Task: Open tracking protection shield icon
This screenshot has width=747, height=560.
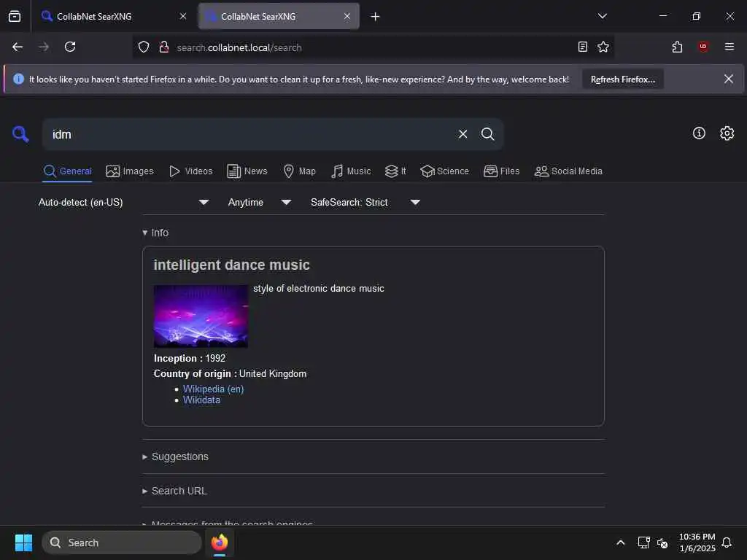Action: click(144, 47)
